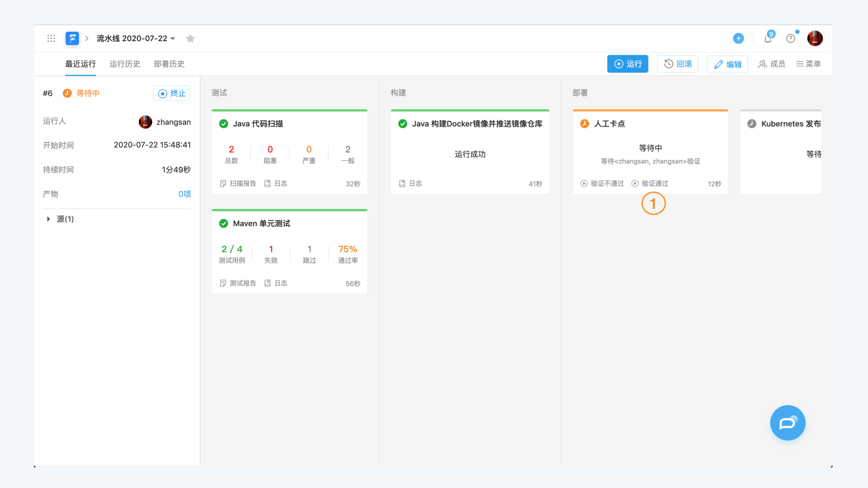Open the 0项 artifacts link
Viewport: 868px width, 488px height.
(184, 194)
